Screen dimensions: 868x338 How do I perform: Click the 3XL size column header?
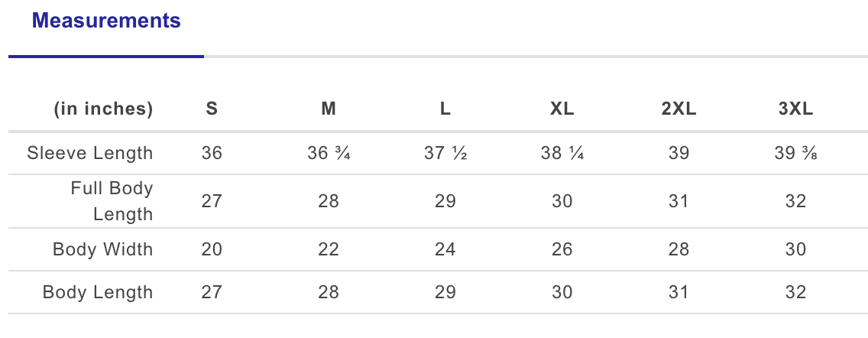(795, 109)
